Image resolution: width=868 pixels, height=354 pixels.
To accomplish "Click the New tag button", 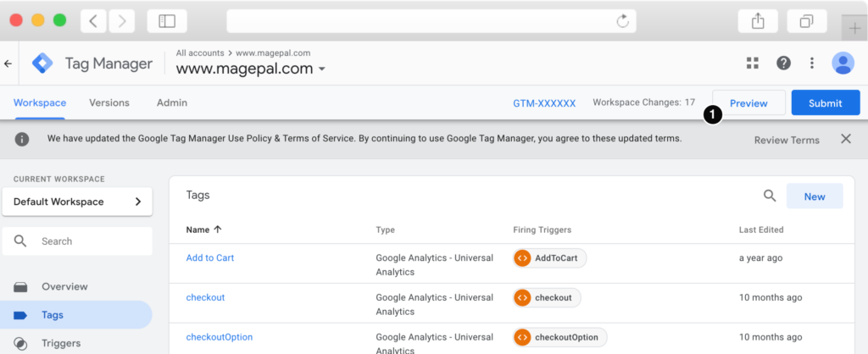I will (x=815, y=196).
